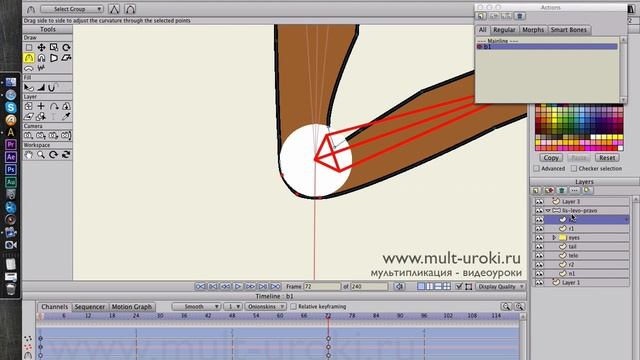The height and width of the screenshot is (360, 640).
Task: Hide the Layer 1 layer
Action: (x=539, y=282)
